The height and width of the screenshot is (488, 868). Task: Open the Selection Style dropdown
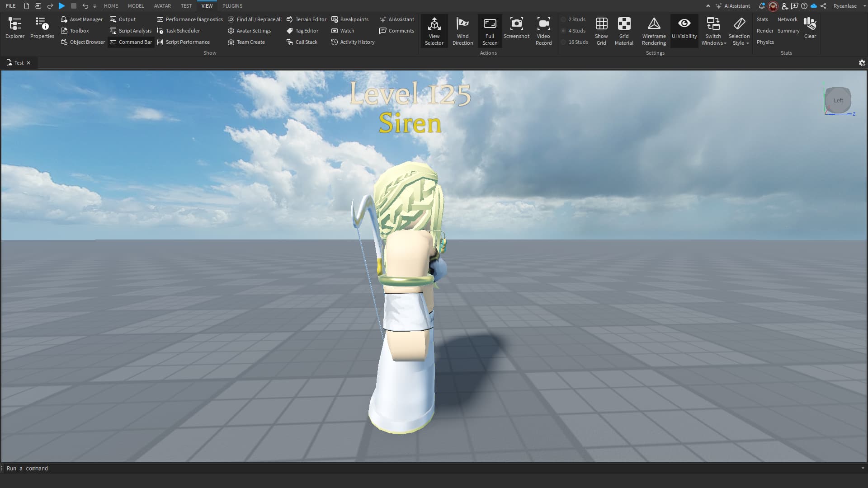point(739,31)
